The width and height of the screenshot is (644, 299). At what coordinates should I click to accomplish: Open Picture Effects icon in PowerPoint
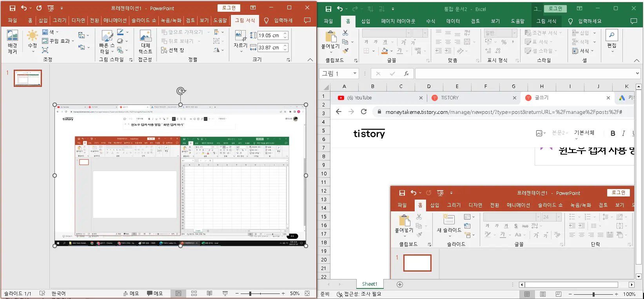tap(120, 41)
